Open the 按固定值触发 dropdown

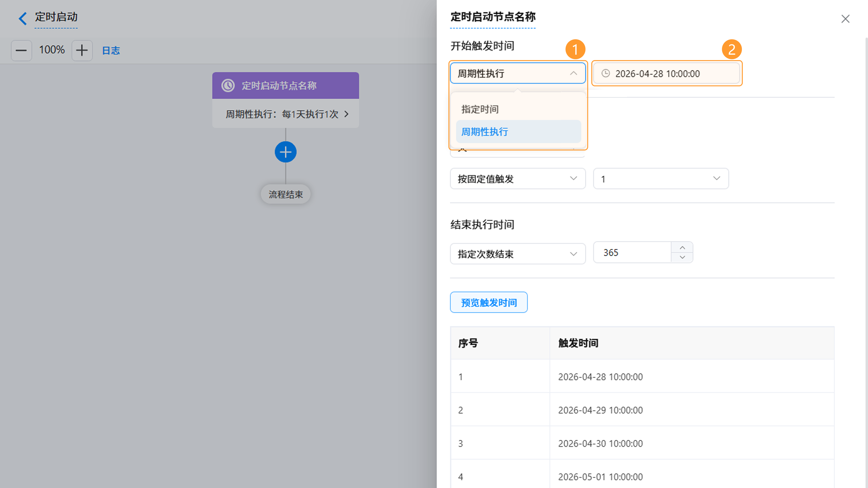pyautogui.click(x=518, y=178)
